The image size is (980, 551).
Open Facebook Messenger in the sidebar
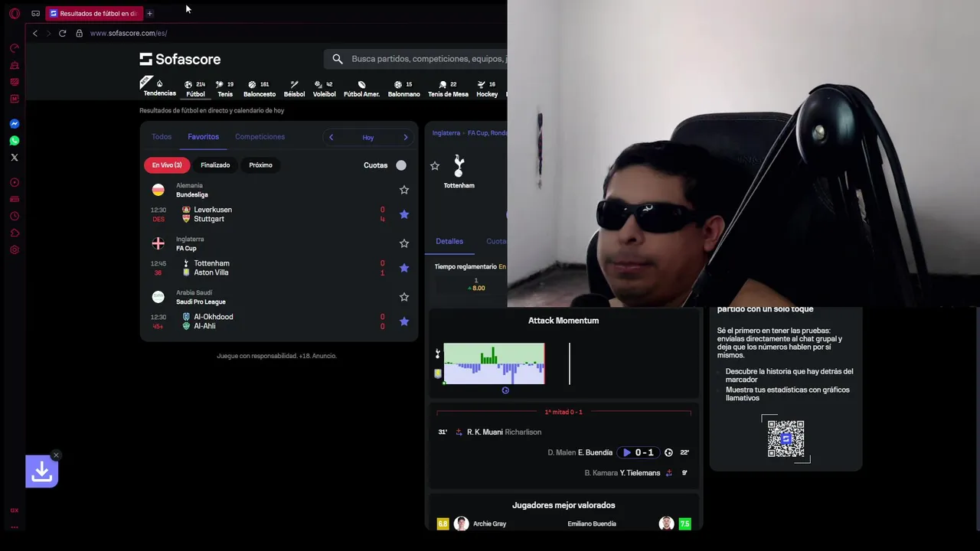[x=14, y=124]
